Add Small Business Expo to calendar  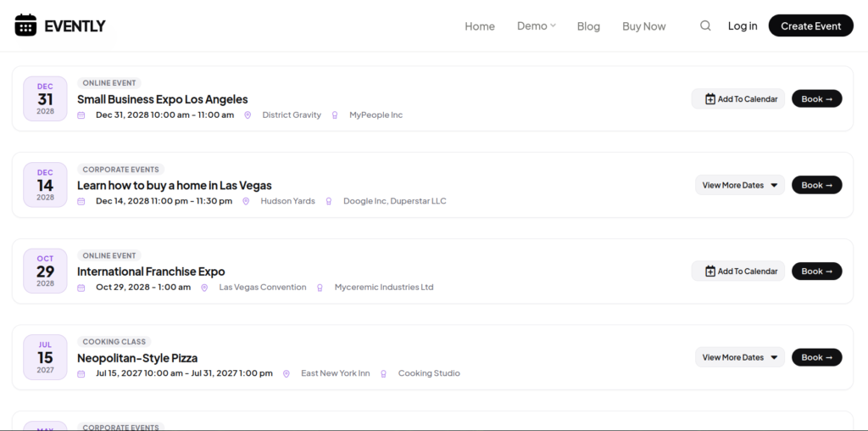pyautogui.click(x=738, y=98)
